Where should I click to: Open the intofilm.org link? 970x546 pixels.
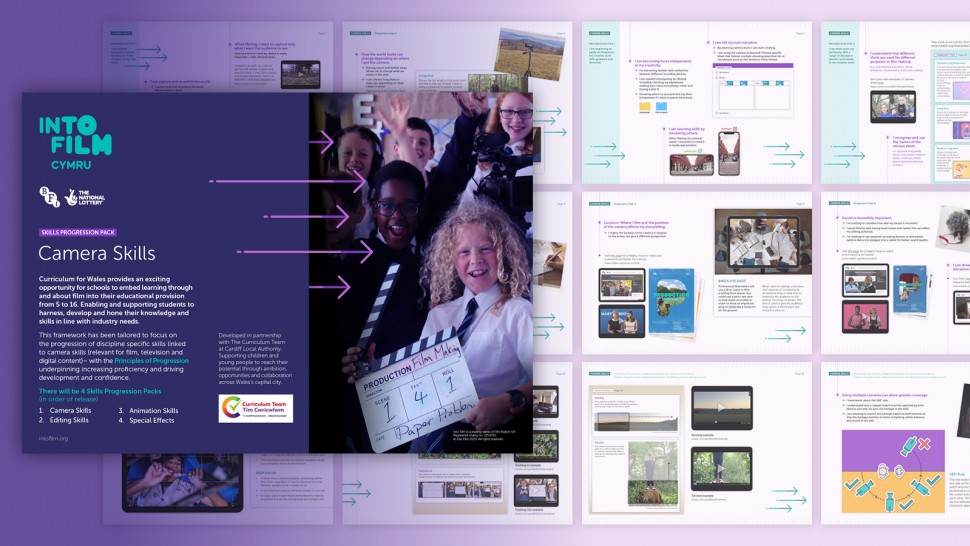(x=53, y=438)
